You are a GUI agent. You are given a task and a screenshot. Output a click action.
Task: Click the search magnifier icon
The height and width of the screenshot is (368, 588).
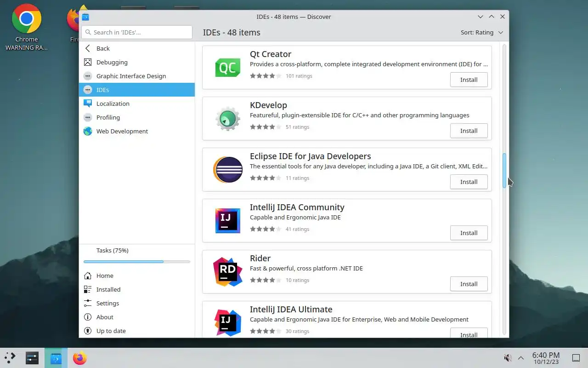(x=88, y=32)
